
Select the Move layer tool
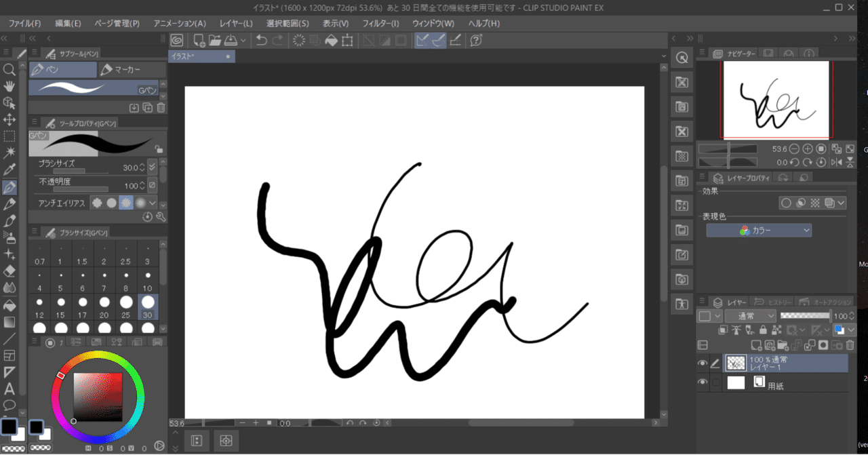(9, 120)
